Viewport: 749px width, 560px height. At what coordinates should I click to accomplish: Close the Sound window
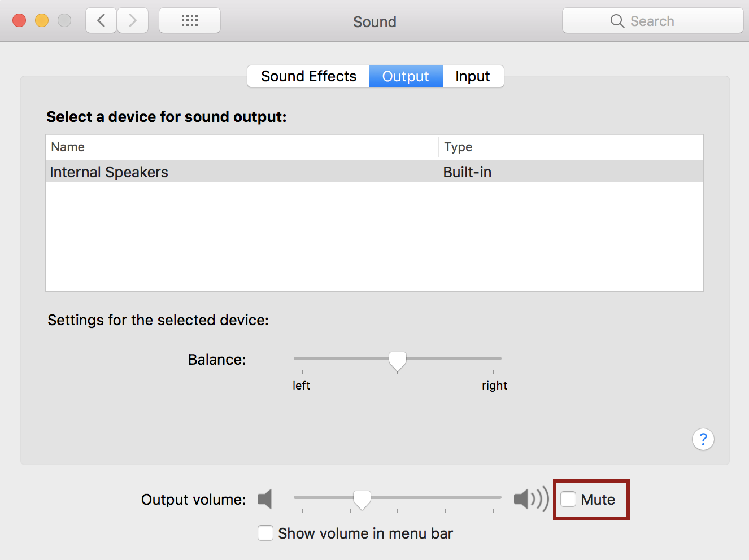(19, 20)
